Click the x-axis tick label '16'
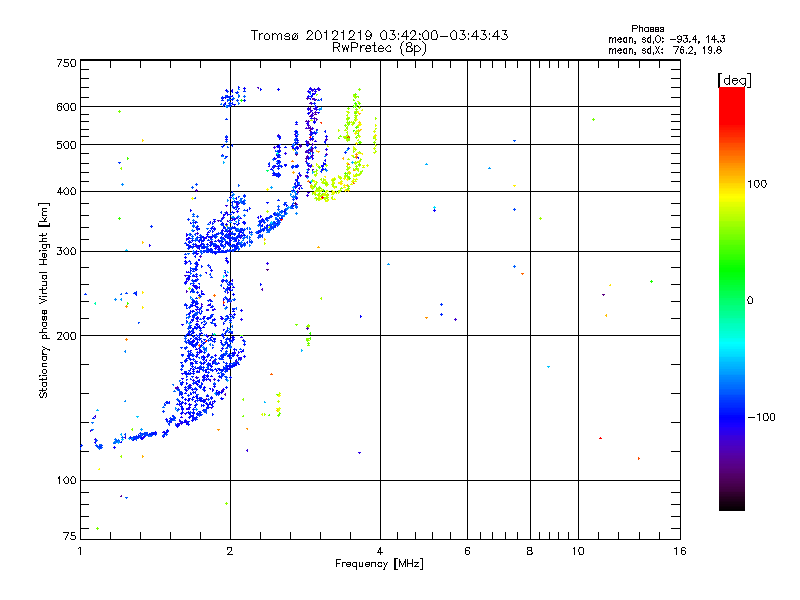Screen dimensions: 800x600 [x=680, y=551]
